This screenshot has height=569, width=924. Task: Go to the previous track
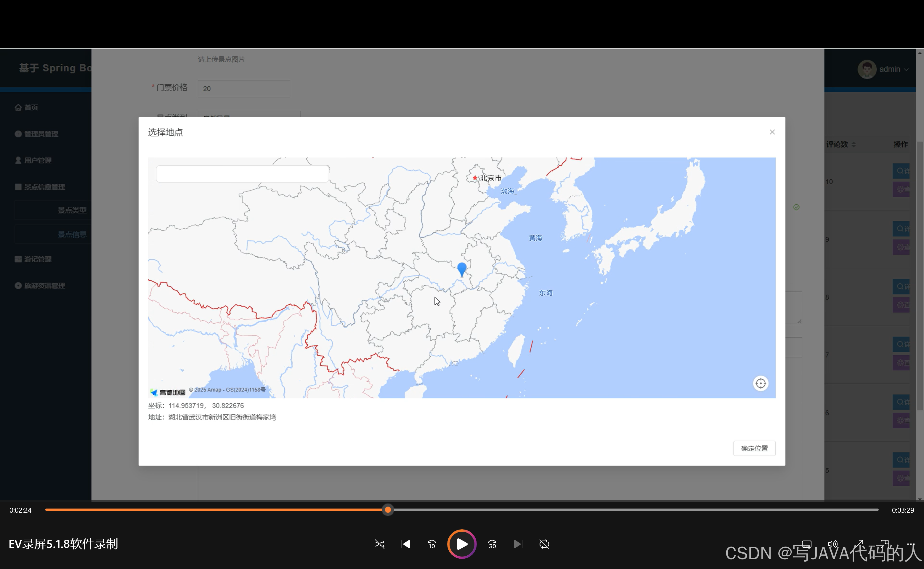(405, 544)
